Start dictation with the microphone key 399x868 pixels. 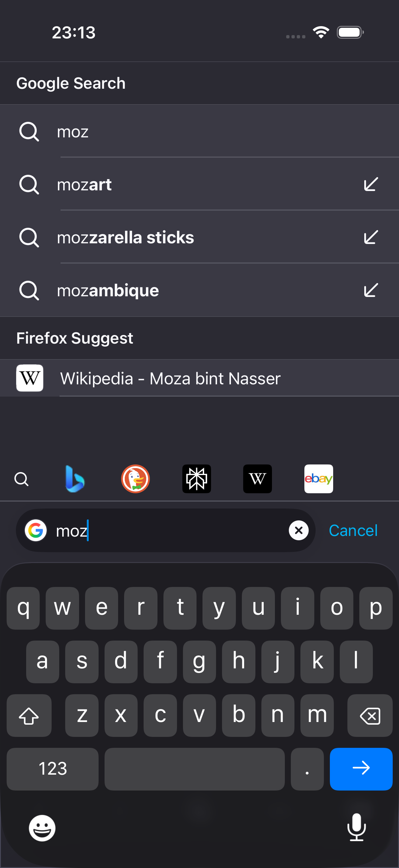(x=356, y=827)
